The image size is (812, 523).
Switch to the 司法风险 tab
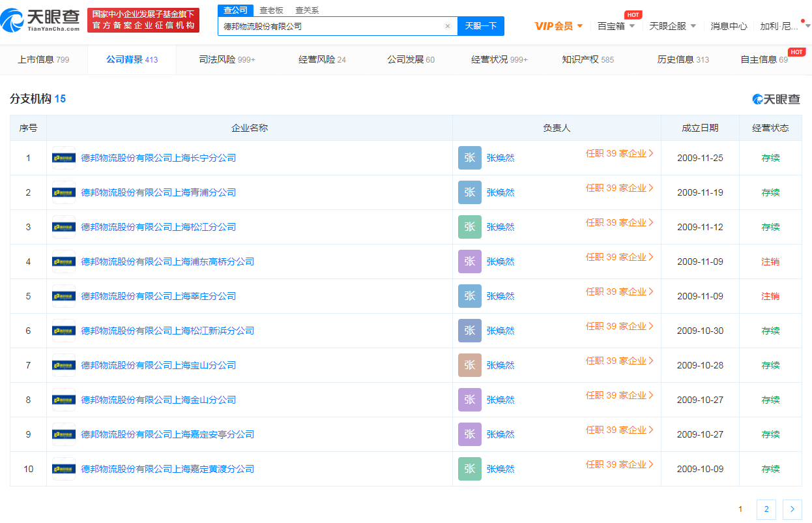tap(227, 59)
